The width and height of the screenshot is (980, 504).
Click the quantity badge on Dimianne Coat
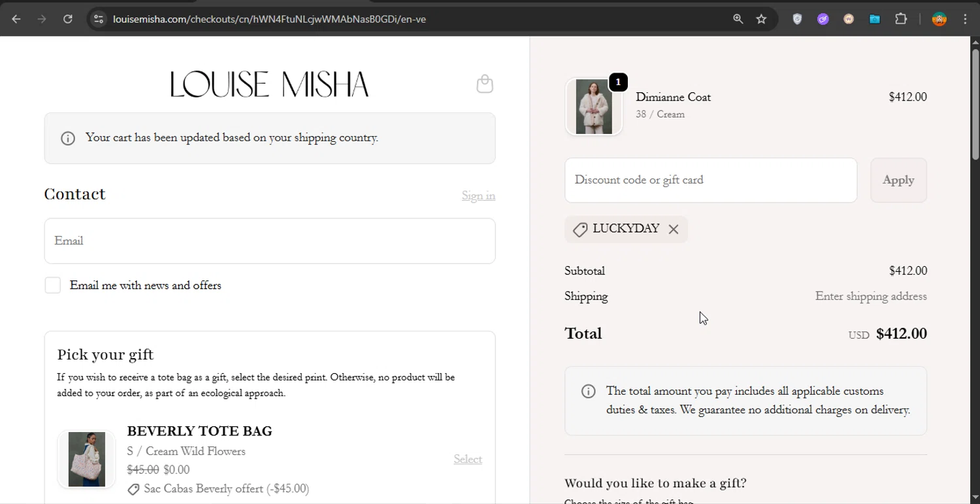618,82
